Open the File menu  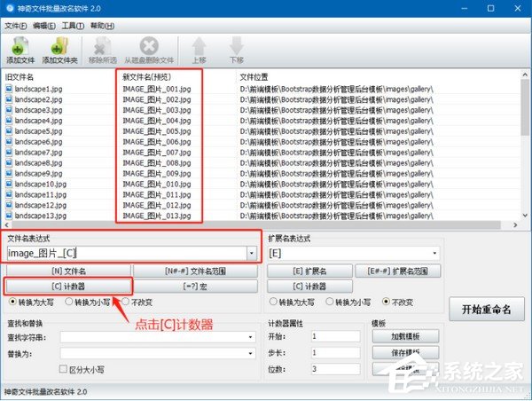point(16,26)
